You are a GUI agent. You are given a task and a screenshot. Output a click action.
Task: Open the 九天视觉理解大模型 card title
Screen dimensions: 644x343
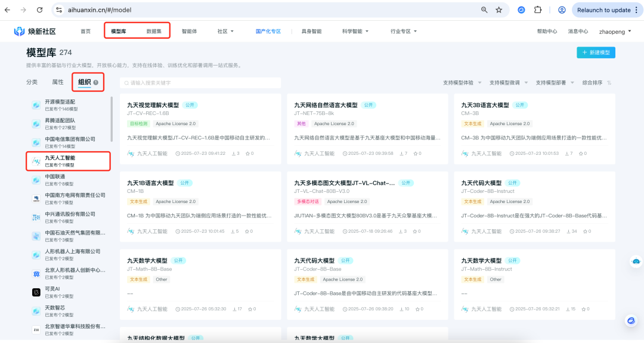coord(153,105)
